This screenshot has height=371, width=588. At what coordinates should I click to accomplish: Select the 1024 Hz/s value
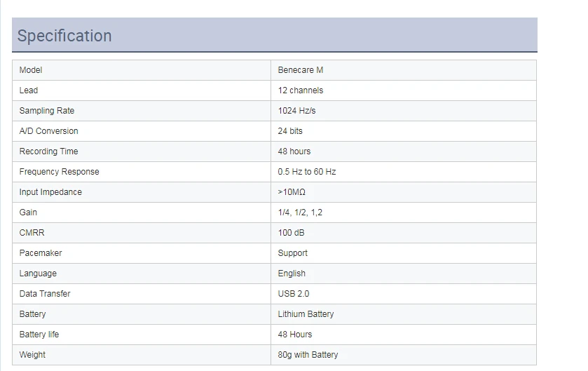pos(296,111)
